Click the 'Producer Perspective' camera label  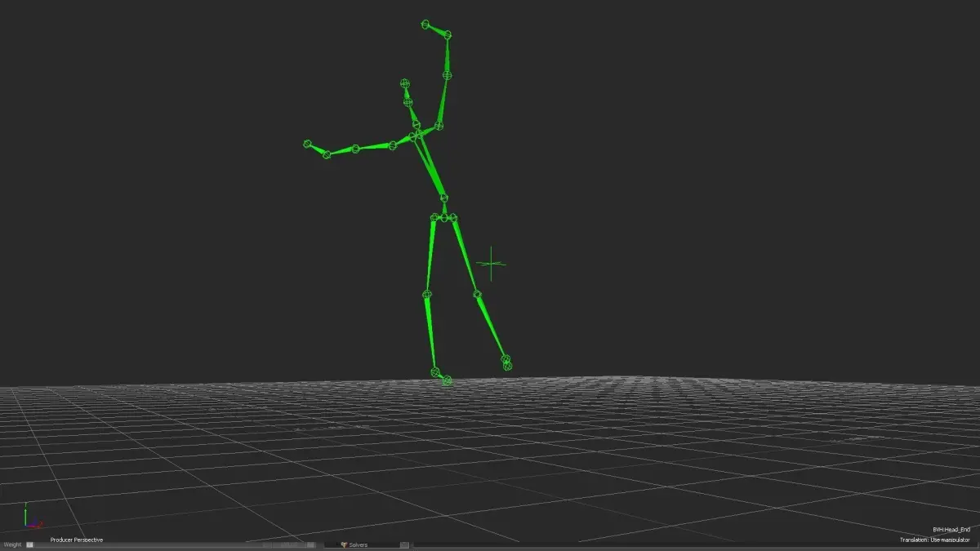(x=77, y=540)
